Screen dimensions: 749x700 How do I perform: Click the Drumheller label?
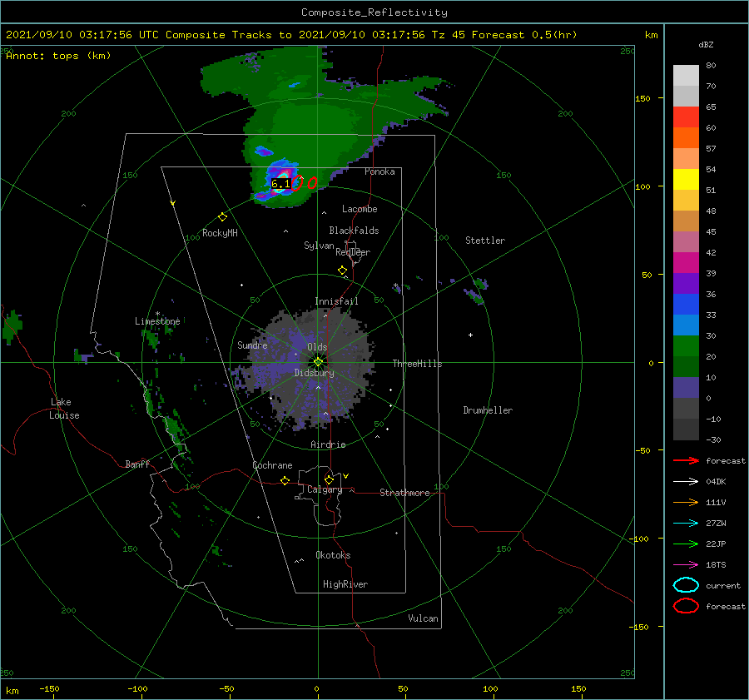[x=488, y=410]
